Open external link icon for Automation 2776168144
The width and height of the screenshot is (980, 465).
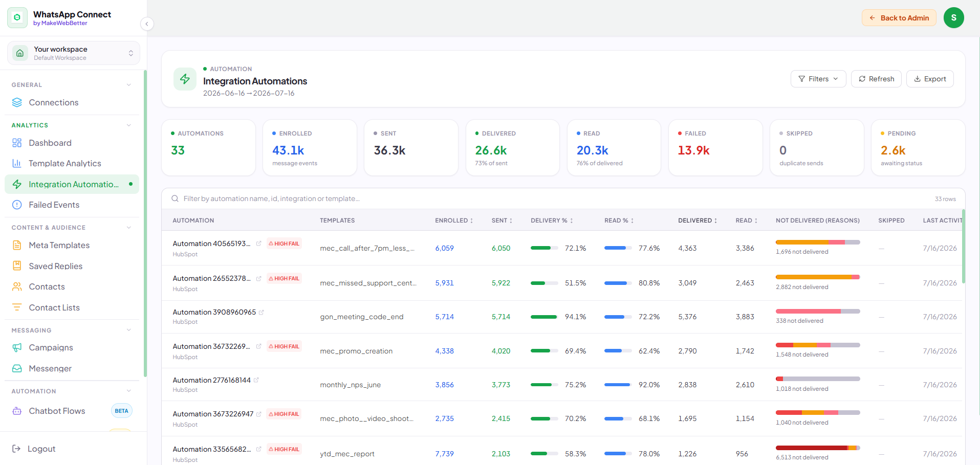coord(256,380)
